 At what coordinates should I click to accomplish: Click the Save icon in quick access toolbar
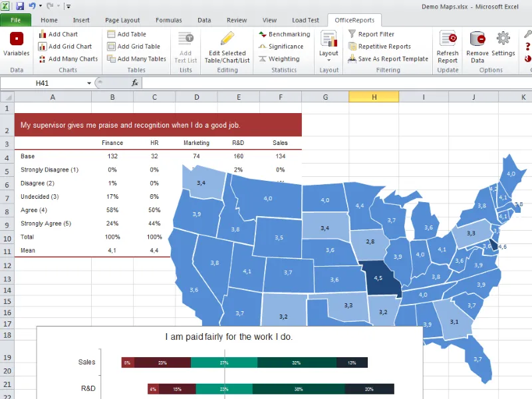point(20,6)
